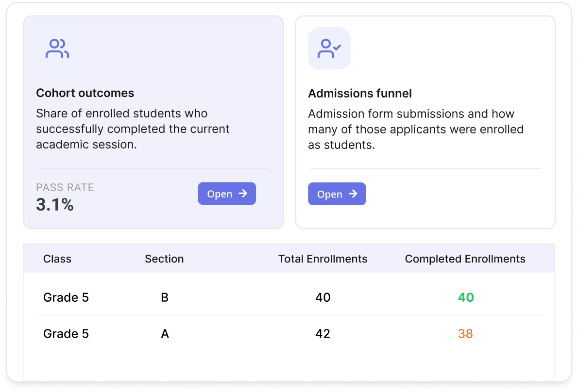Click section A cell
578x392 pixels.
coord(165,334)
